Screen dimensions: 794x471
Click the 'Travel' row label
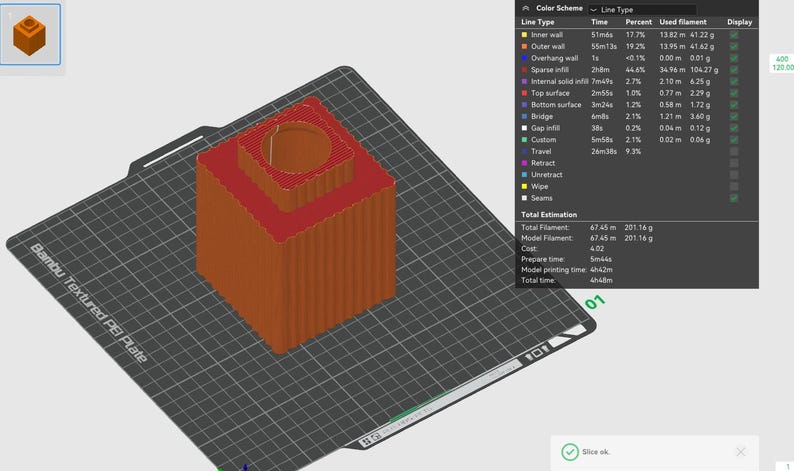[x=541, y=151]
